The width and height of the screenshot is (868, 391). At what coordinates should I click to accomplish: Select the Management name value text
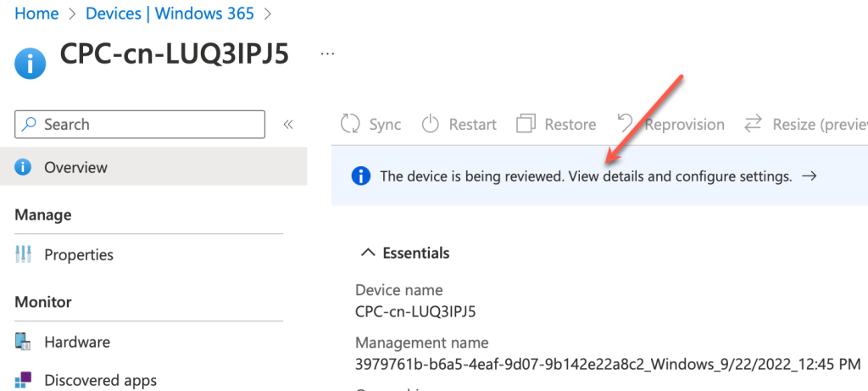608,365
